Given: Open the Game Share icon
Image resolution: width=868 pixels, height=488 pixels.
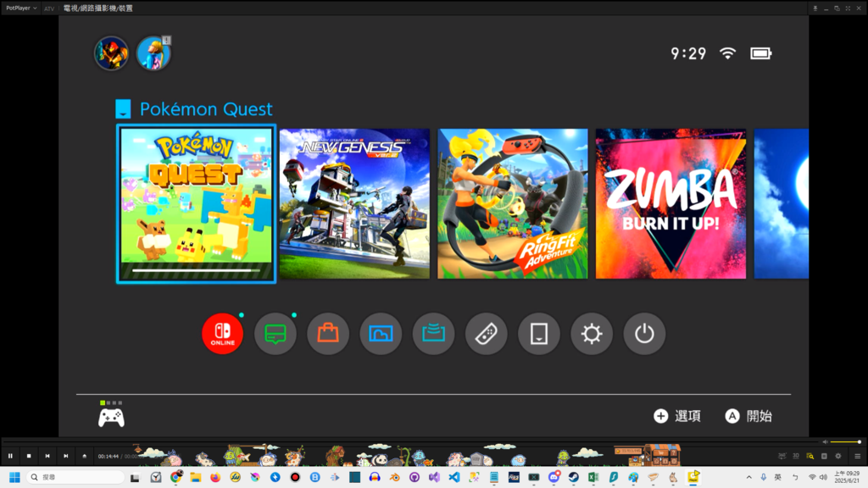Looking at the screenshot, I should click(x=433, y=334).
